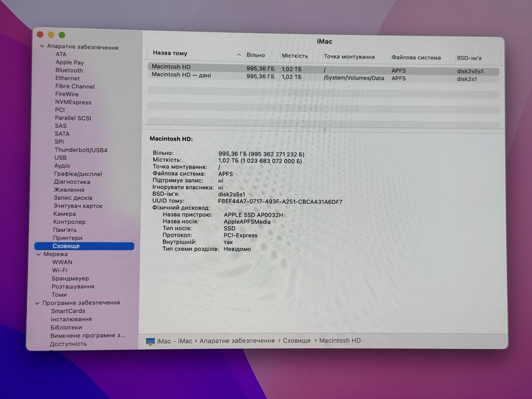The width and height of the screenshot is (532, 399).
Task: Click the split divider handle between panes
Action: (x=325, y=129)
